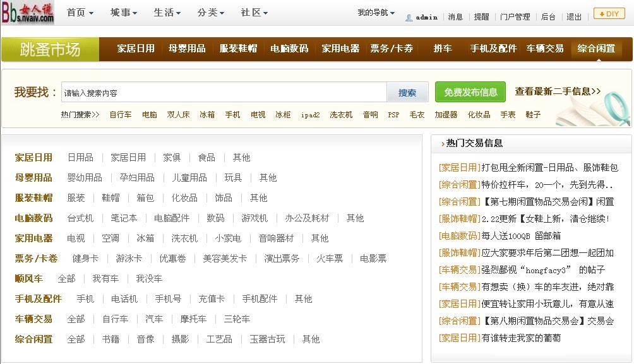Viewport: 634px width, 364px height.
Task: Open the 我的导航 dropdown
Action: coord(376,13)
